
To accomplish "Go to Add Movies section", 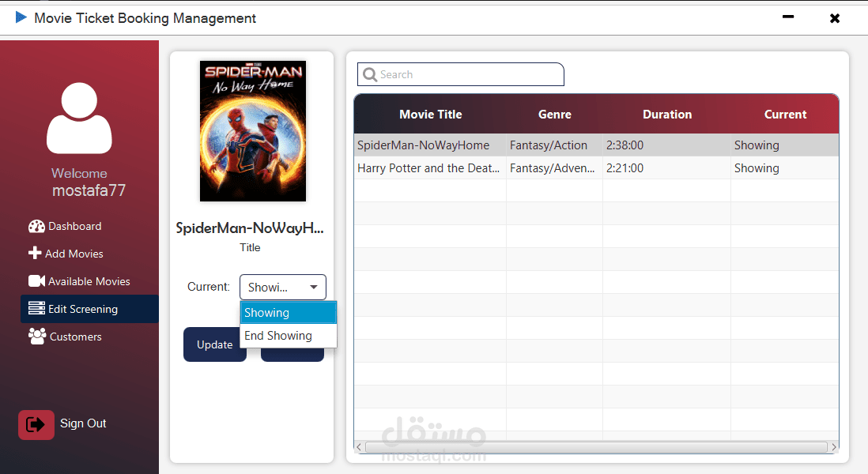I will 74,254.
